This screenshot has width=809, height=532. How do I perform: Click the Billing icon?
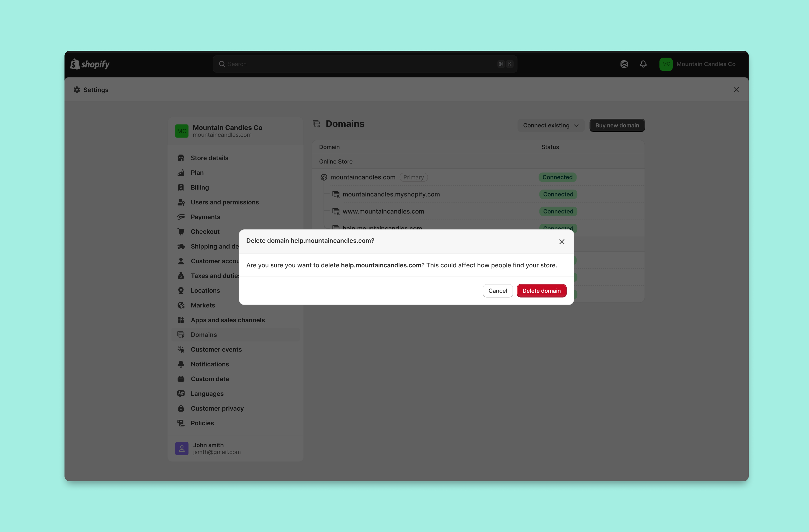tap(181, 187)
